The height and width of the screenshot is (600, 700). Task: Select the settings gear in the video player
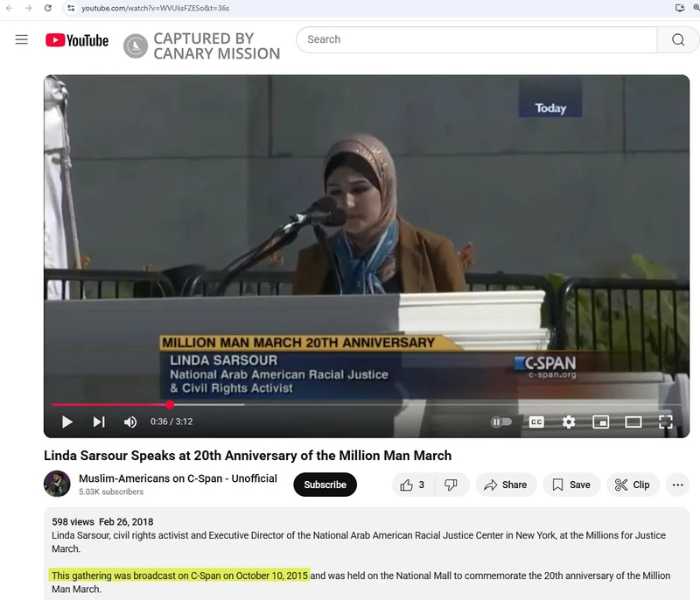tap(570, 422)
